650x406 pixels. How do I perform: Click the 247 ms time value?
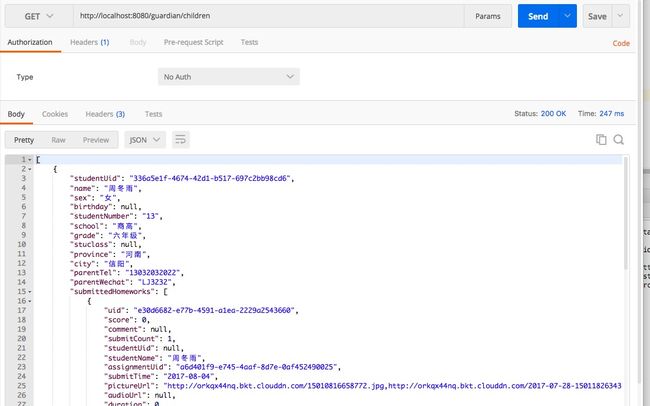[x=611, y=114]
